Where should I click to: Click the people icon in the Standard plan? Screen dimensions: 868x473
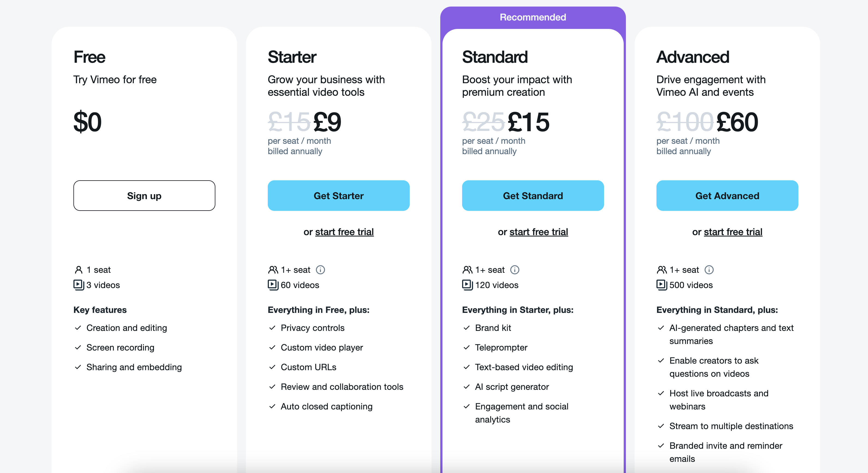coord(467,270)
